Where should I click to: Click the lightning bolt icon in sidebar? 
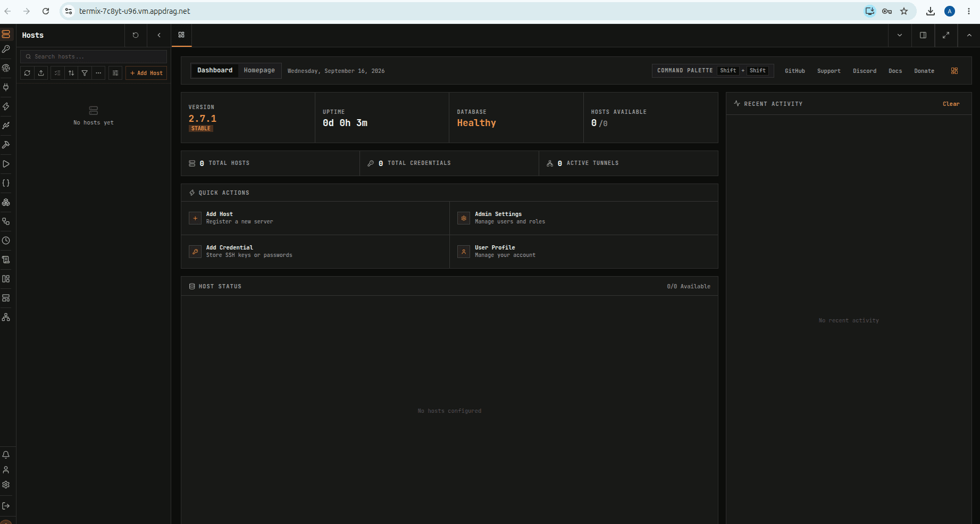coord(6,106)
